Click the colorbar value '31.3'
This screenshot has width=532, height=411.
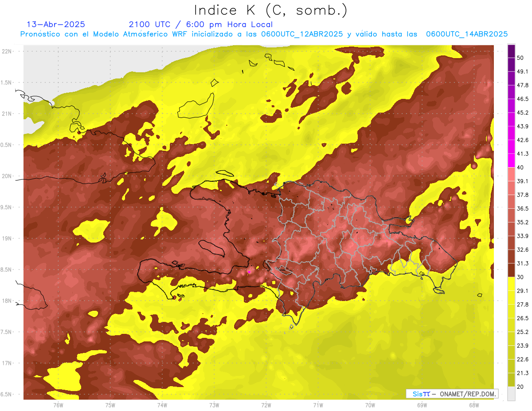click(x=523, y=263)
